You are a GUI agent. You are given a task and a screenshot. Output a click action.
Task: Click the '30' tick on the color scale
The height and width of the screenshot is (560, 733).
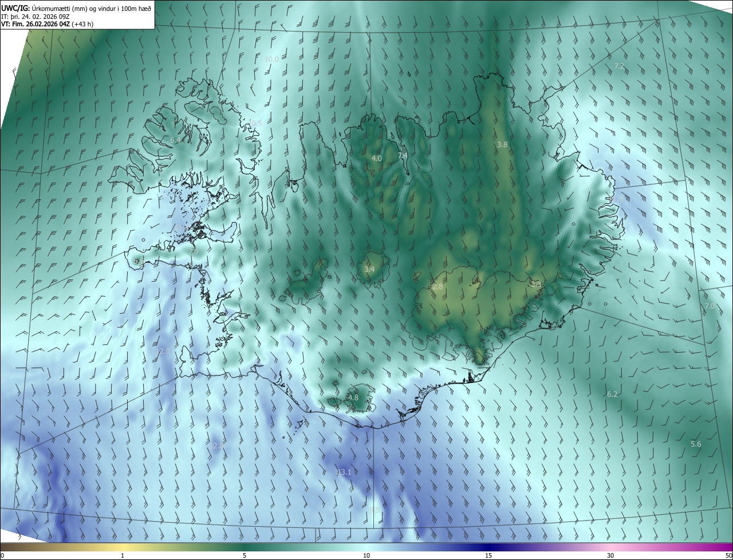610,555
